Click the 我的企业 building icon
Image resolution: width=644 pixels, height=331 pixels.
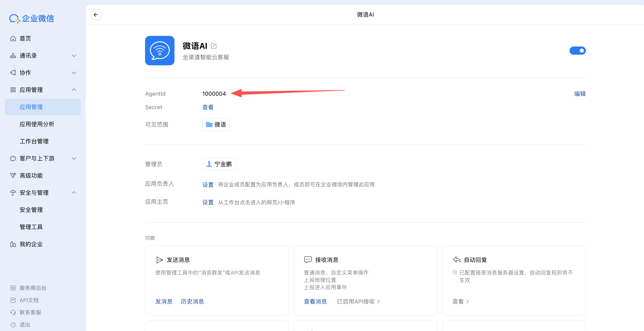13,244
